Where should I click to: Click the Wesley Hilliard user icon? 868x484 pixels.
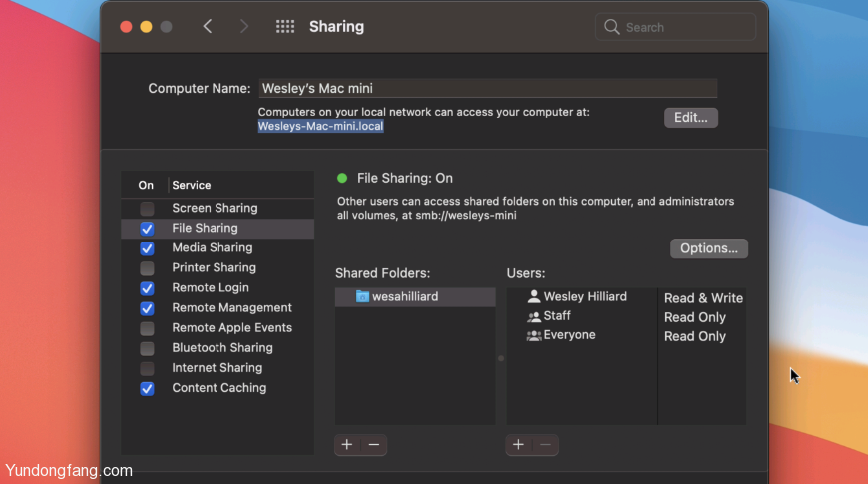point(534,296)
